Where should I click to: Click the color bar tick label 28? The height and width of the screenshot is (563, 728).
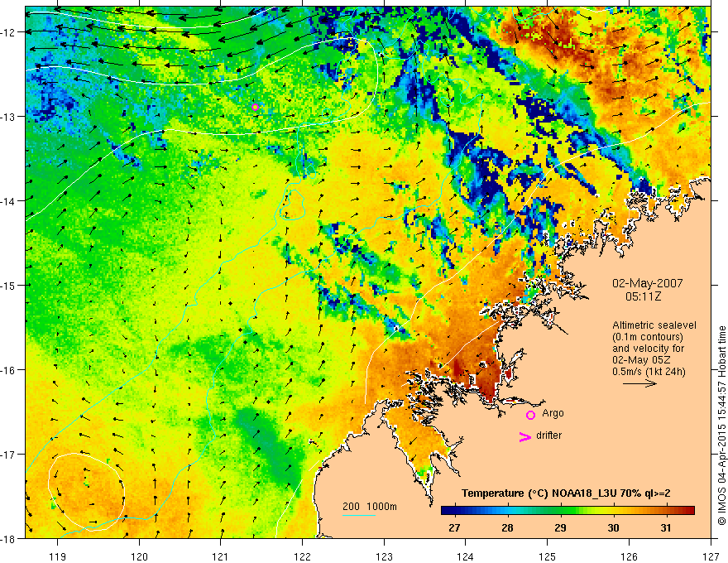pos(507,527)
